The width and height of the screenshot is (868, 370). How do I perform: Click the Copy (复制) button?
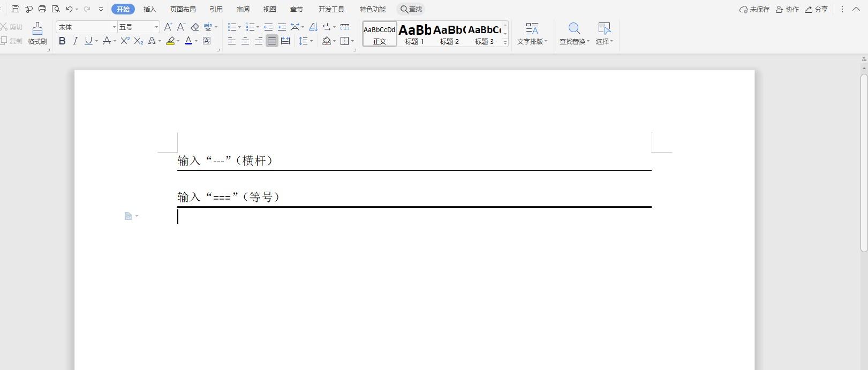pos(12,41)
